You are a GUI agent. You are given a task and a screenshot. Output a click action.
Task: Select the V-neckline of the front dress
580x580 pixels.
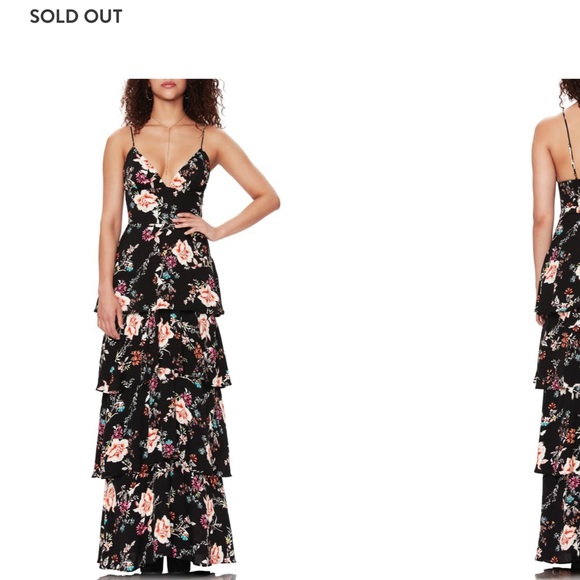(166, 169)
